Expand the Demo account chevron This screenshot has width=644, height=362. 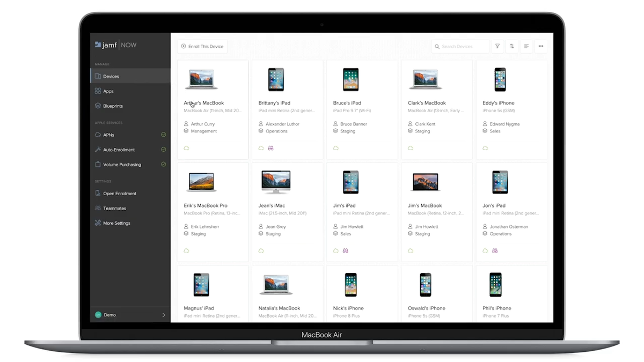[165, 315]
